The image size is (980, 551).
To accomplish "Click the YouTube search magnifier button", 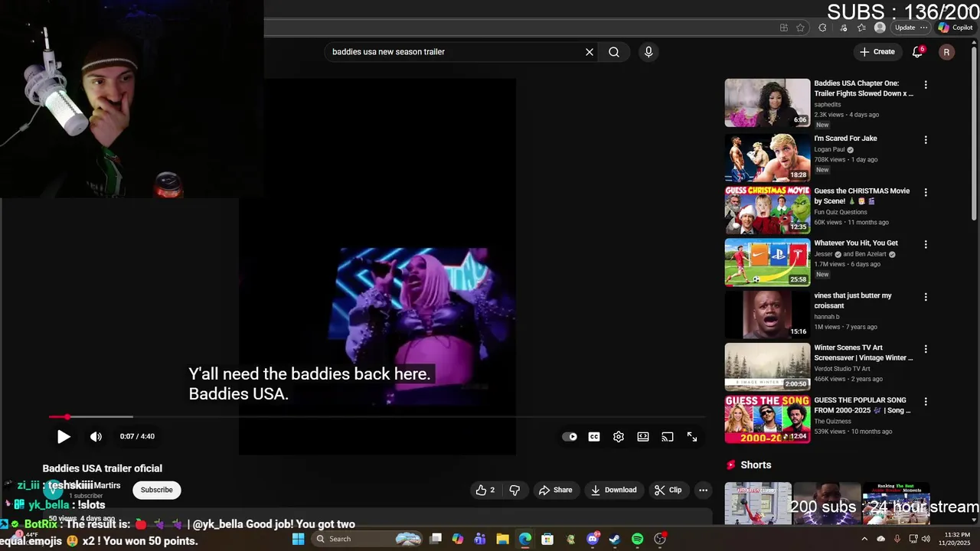I will click(x=614, y=52).
